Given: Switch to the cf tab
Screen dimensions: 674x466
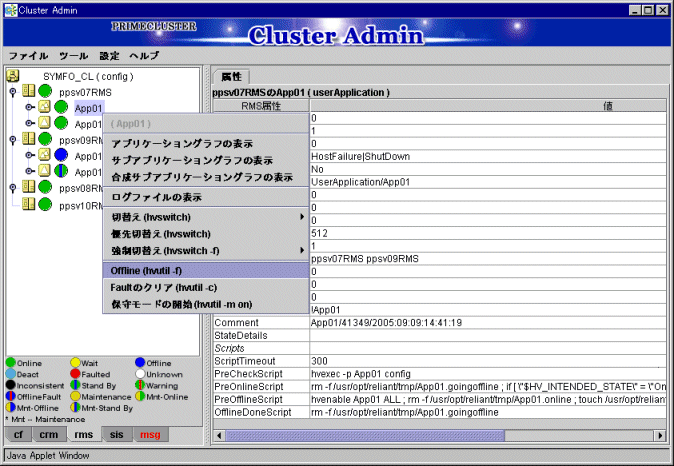Looking at the screenshot, I should click(18, 435).
